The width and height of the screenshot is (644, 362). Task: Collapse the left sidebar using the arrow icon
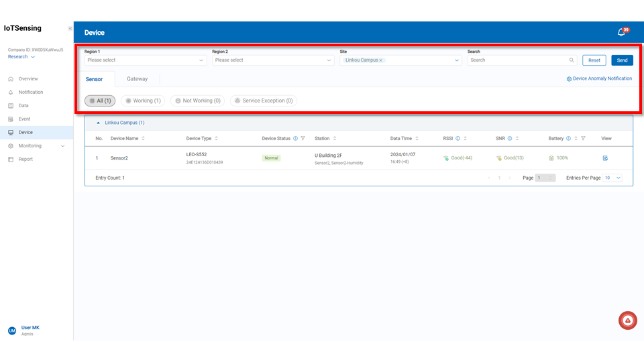click(70, 29)
